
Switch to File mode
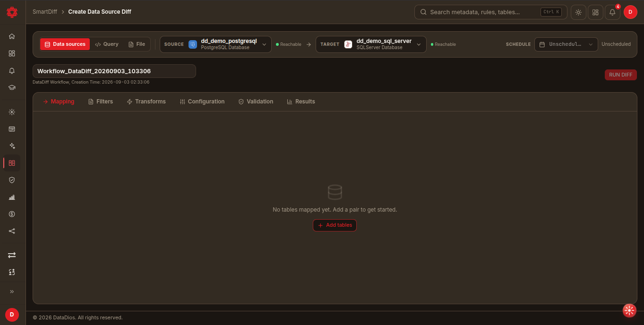pyautogui.click(x=137, y=44)
